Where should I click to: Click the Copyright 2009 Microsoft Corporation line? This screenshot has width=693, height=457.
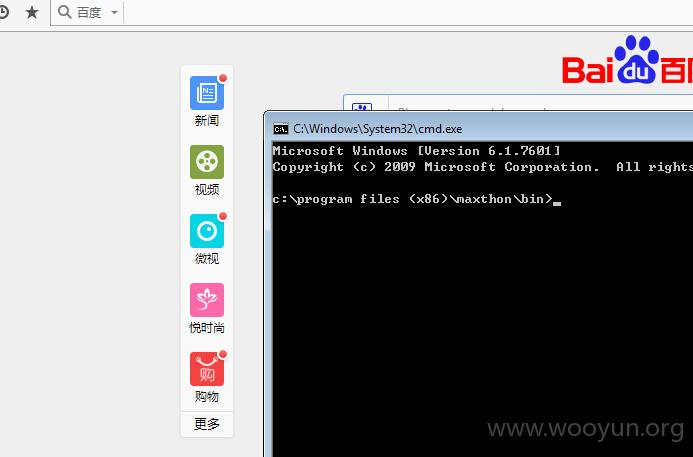[483, 167]
